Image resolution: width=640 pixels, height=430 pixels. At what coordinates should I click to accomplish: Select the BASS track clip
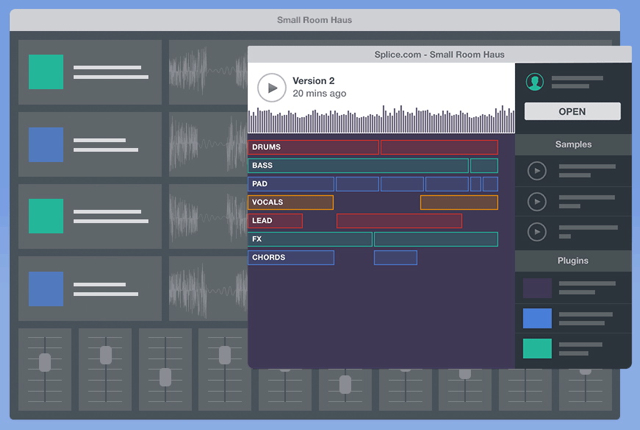click(x=358, y=166)
